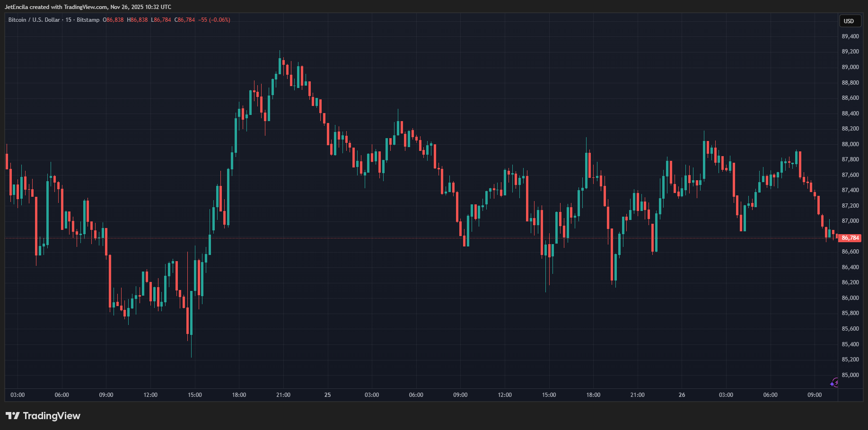
Task: Click the −55 (−0.06%) change value
Action: pos(214,20)
